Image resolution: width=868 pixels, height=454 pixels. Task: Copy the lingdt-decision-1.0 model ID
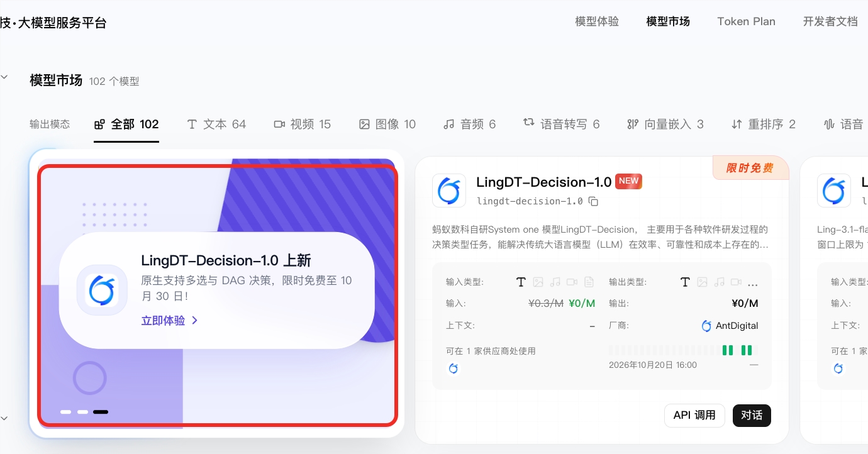click(593, 202)
